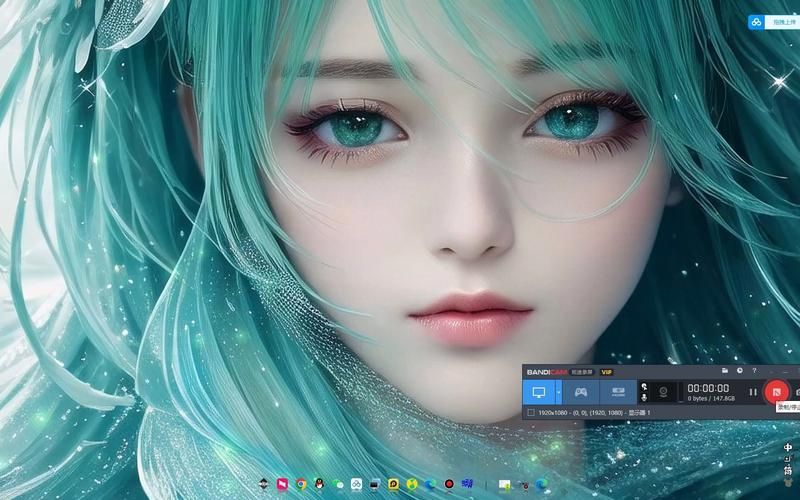The height and width of the screenshot is (500, 800).
Task: Click the Chinese input 中 indicator
Action: point(788,447)
